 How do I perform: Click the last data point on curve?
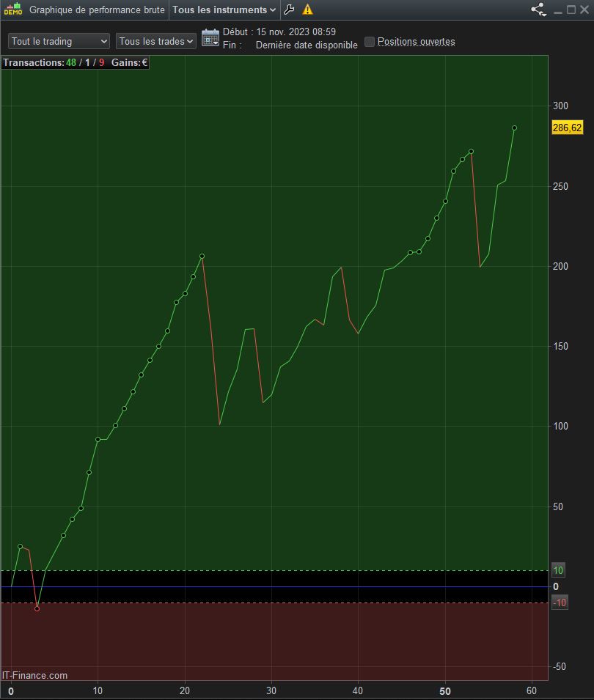coord(514,128)
